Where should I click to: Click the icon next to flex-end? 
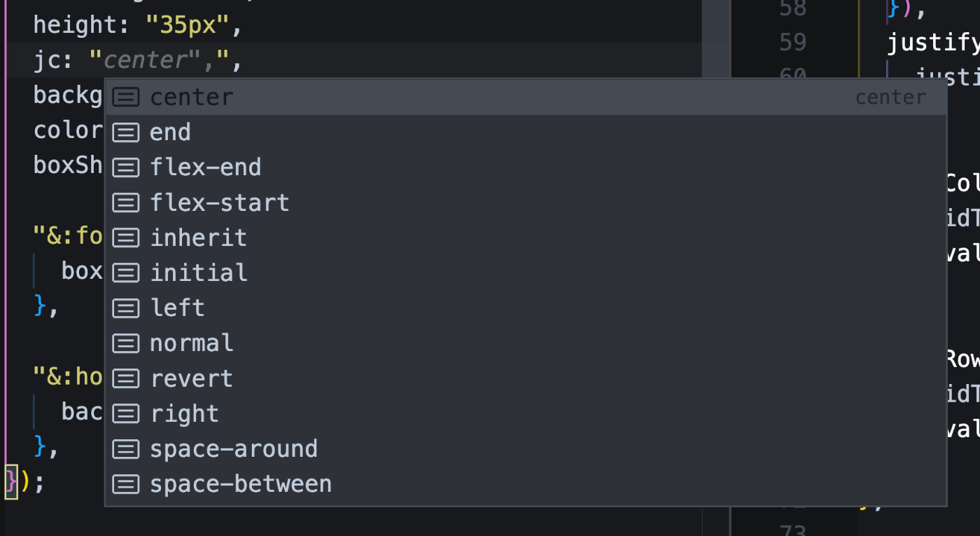coord(126,167)
